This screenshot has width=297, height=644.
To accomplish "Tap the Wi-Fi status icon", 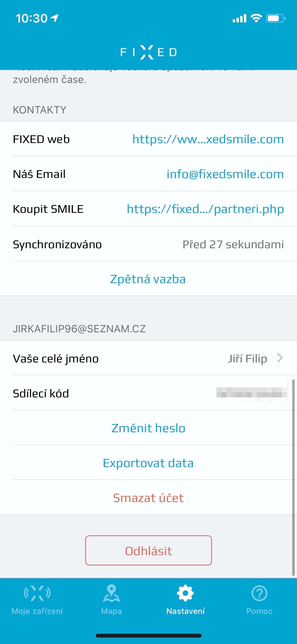I will 256,18.
